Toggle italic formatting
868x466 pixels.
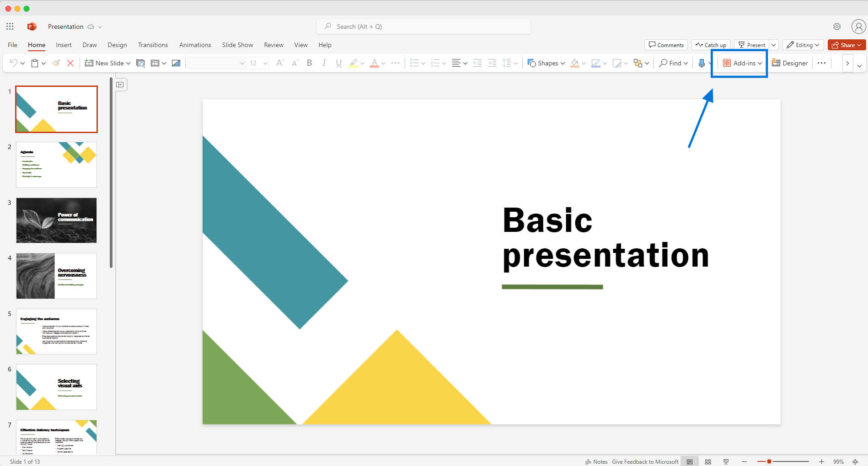[324, 63]
